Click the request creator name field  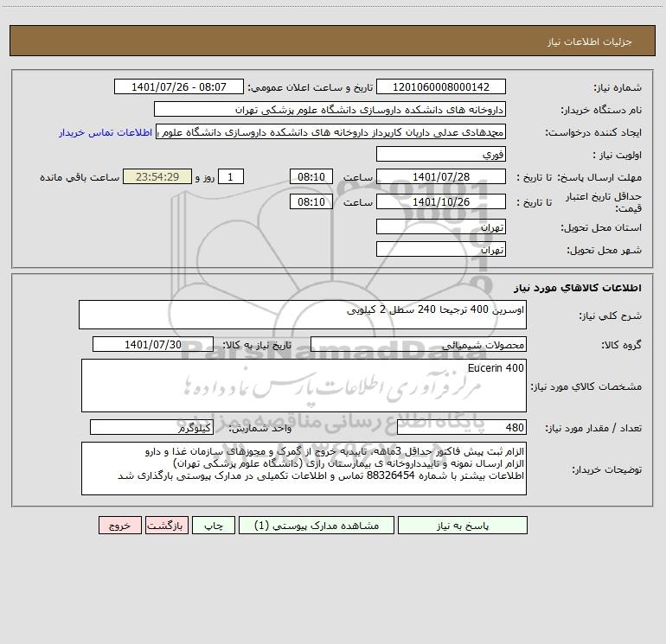(331, 131)
